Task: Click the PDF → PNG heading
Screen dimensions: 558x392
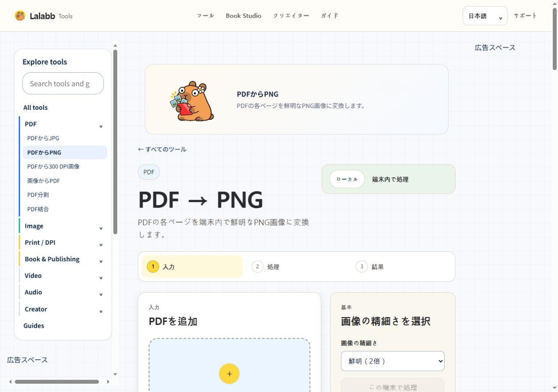Action: pos(201,200)
